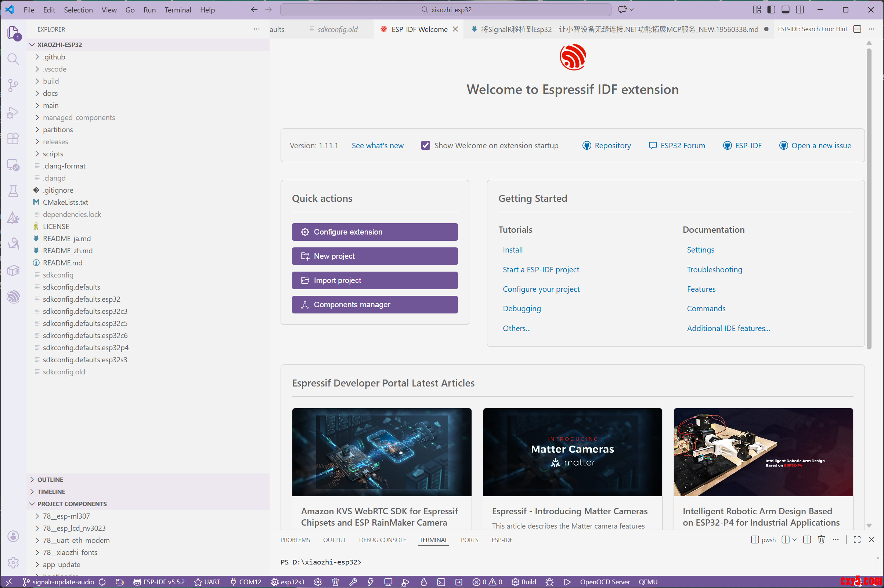Expand the managed_components folder

tap(79, 117)
